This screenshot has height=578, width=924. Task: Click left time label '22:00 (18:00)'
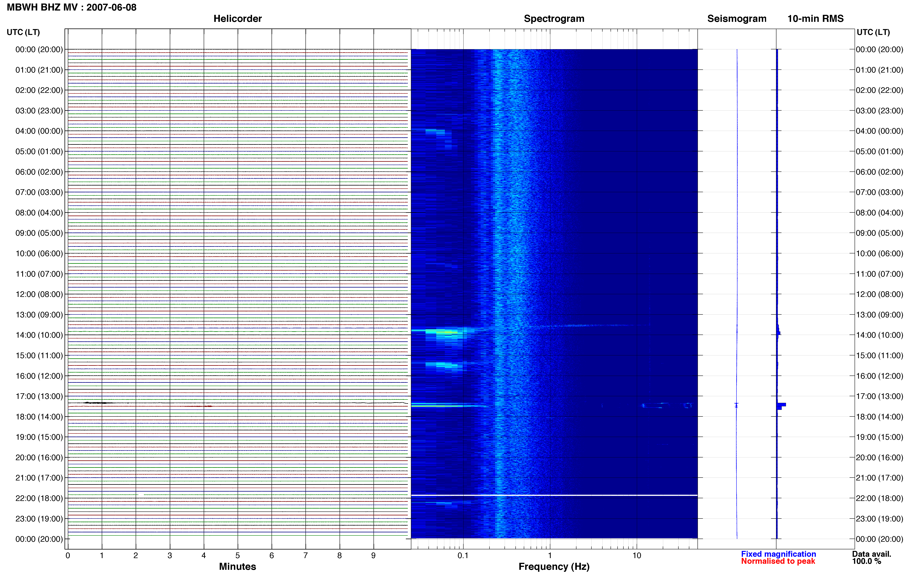(x=39, y=498)
